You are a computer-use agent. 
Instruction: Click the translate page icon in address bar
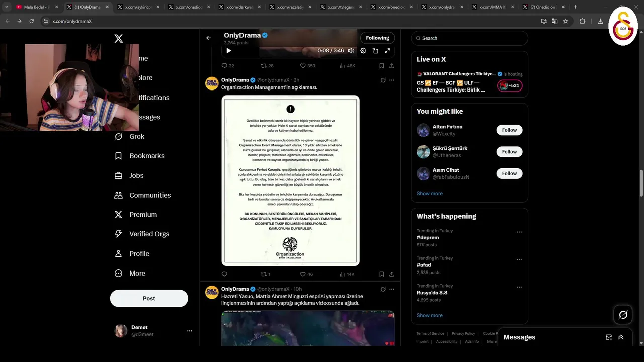coord(554,21)
